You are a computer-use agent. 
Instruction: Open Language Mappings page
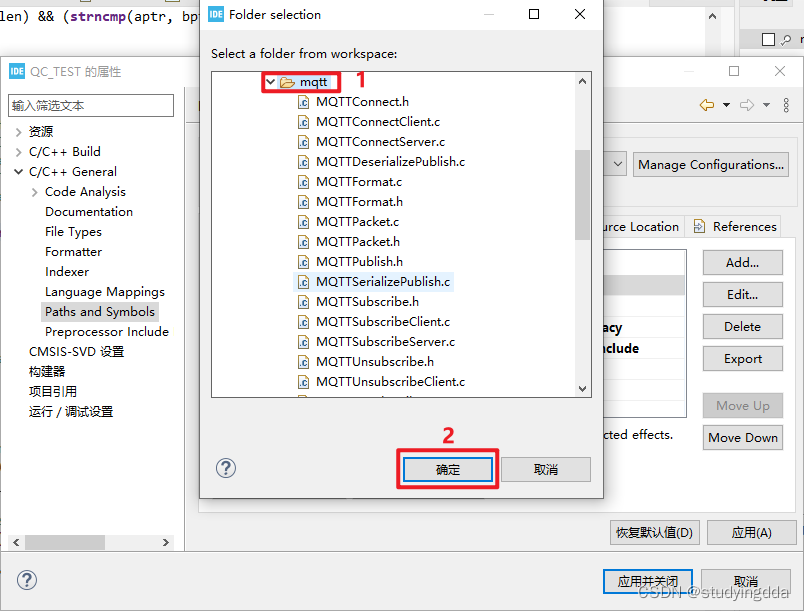(x=105, y=292)
